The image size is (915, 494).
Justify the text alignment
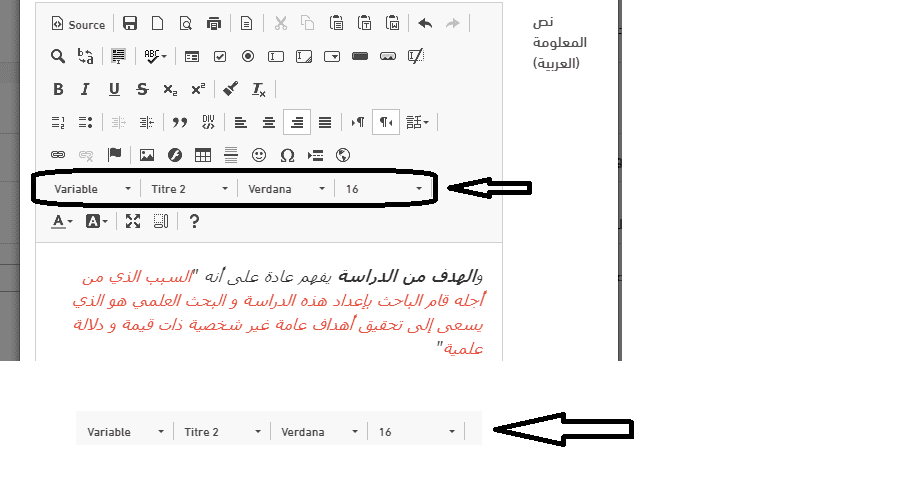[325, 122]
